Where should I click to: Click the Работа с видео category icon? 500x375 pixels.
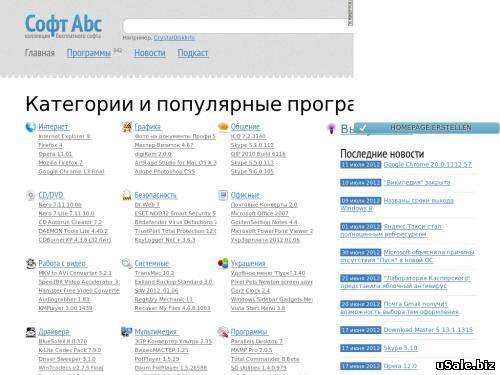tap(31, 264)
